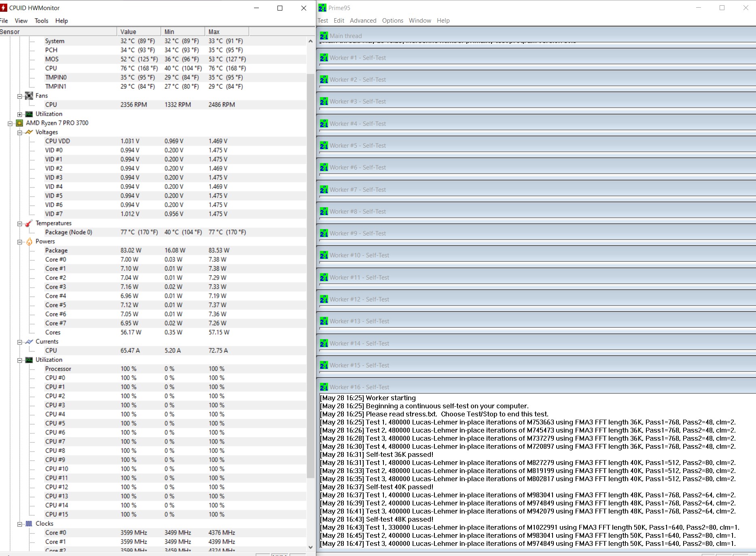Screen dimensions: 756x556
Task: Click the Main thread window title bar
Action: click(537, 36)
